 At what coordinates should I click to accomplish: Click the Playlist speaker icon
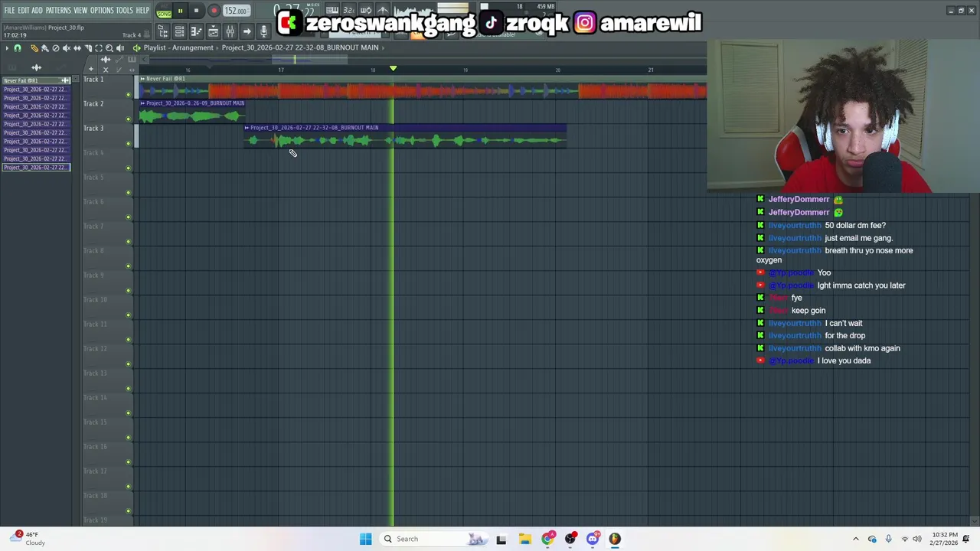click(136, 48)
